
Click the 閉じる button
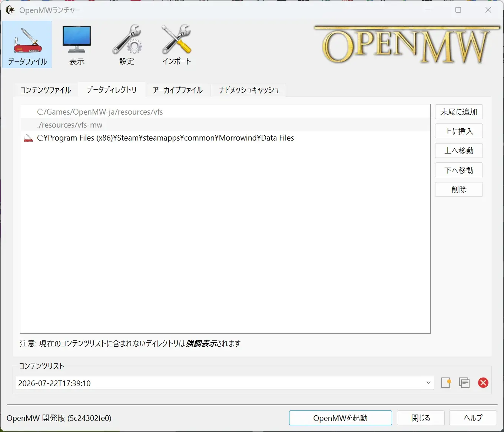coord(421,418)
